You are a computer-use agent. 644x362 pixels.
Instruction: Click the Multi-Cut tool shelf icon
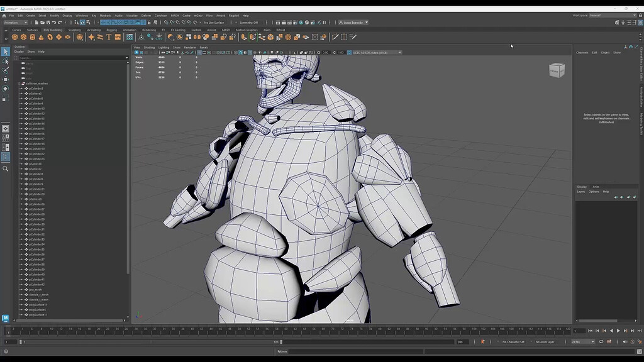[x=335, y=37]
